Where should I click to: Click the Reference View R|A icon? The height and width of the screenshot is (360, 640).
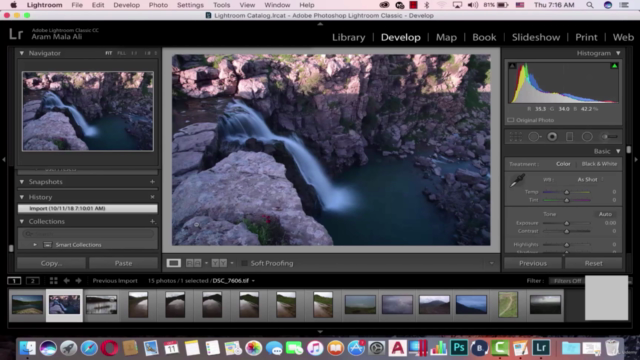click(193, 263)
